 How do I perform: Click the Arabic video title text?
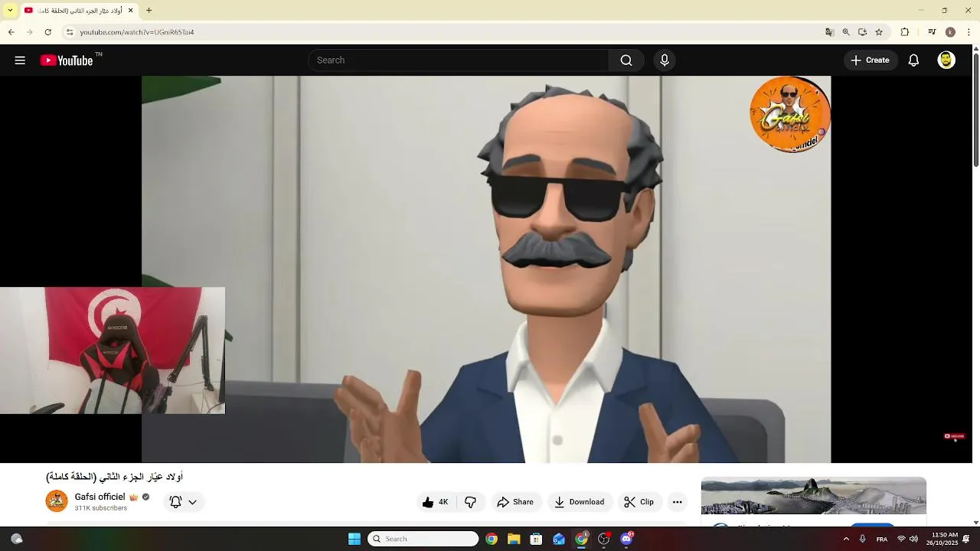(115, 477)
